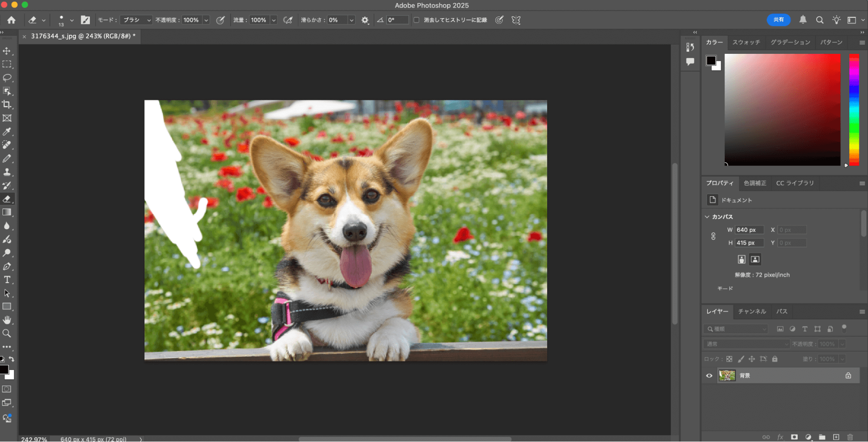Create a new layer
The width and height of the screenshot is (868, 442).
tap(836, 437)
